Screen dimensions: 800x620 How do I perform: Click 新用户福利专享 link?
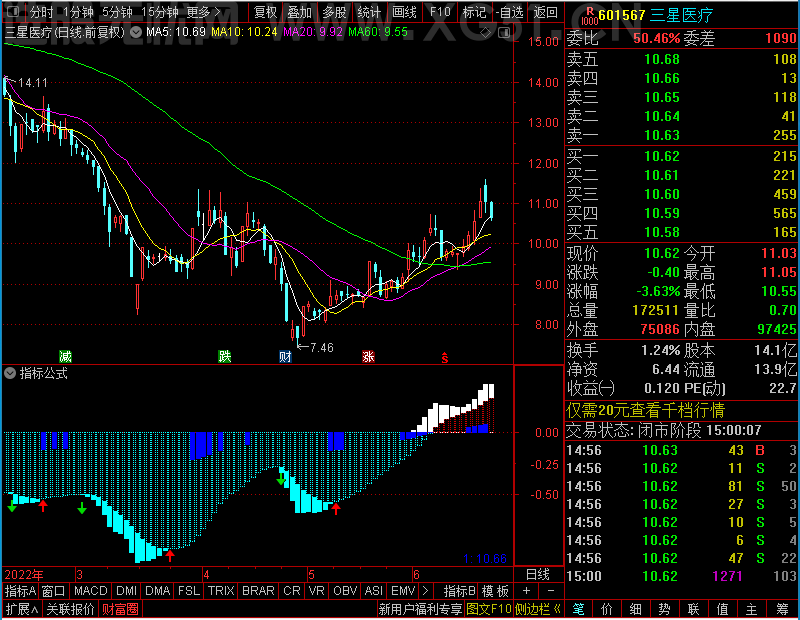pos(420,609)
